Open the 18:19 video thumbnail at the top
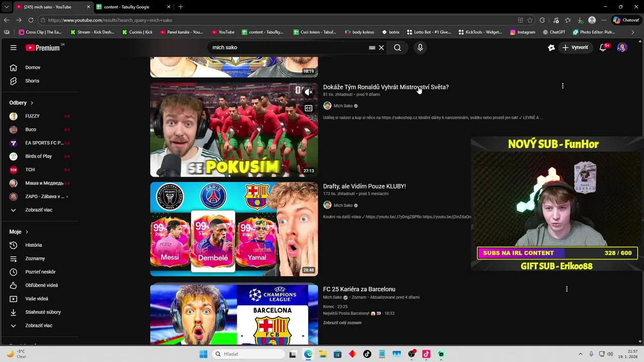Viewport: 644px width, 362px height. (234, 67)
